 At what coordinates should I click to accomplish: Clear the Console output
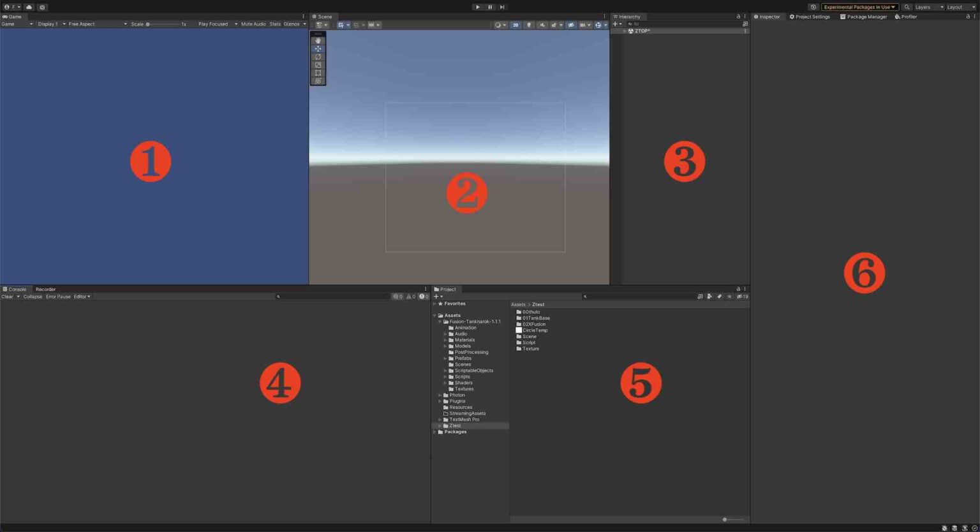[7, 296]
